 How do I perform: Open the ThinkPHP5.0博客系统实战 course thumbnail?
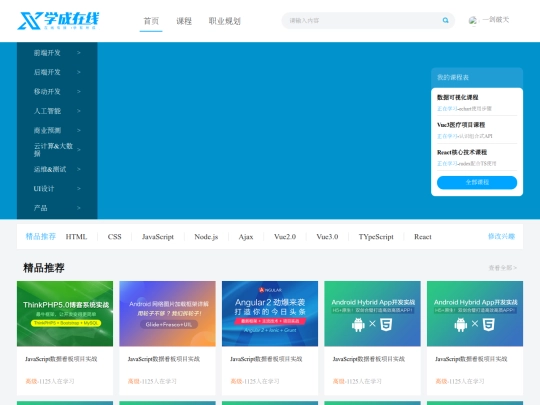(65, 313)
